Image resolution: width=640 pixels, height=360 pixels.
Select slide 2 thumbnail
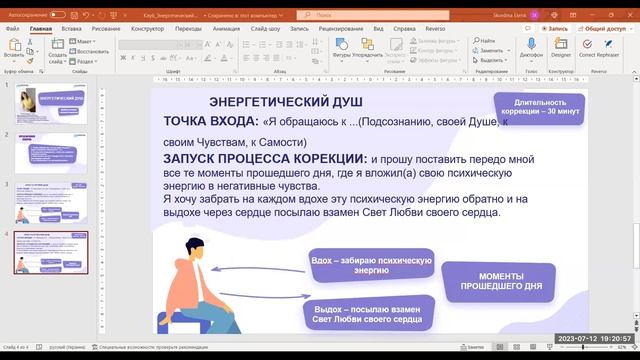pos(51,153)
